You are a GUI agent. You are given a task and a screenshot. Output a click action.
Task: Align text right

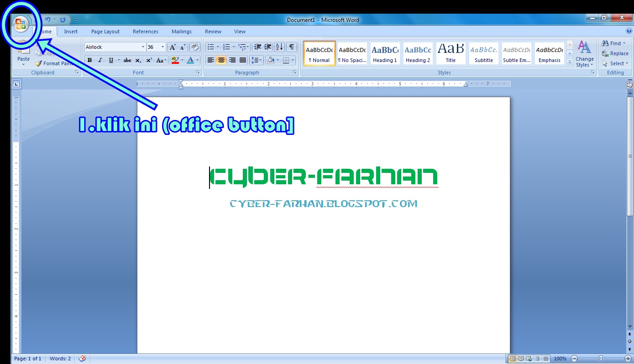tap(232, 60)
